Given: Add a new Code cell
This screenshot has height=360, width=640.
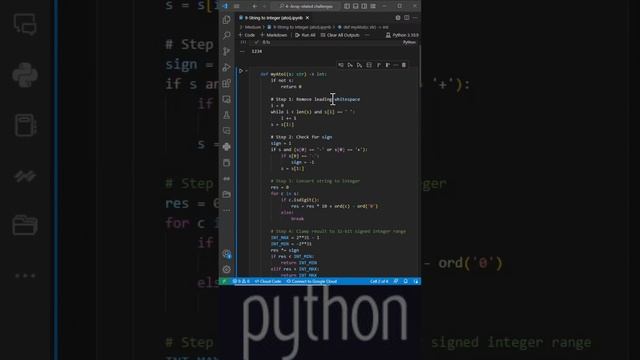Looking at the screenshot, I should coord(247,35).
